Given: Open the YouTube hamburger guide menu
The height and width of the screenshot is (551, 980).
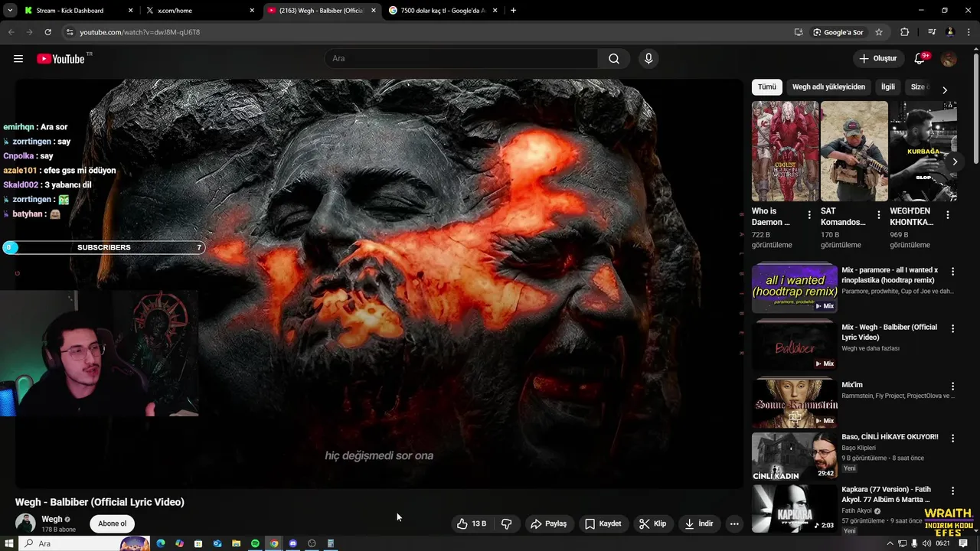Looking at the screenshot, I should [18, 59].
